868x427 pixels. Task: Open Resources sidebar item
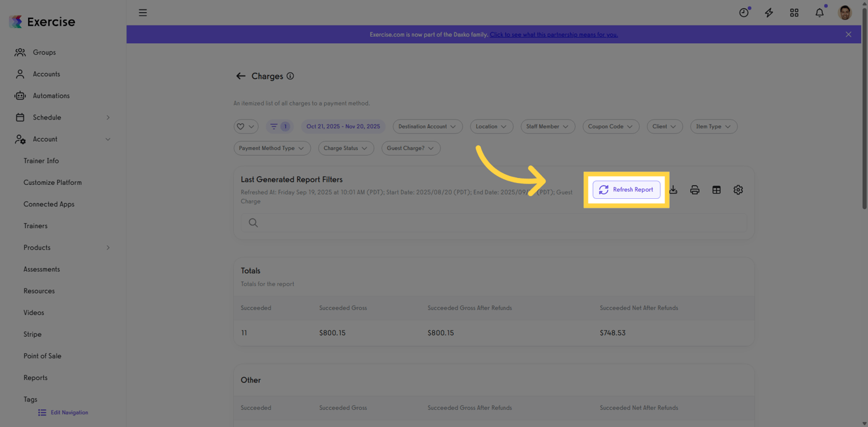39,291
